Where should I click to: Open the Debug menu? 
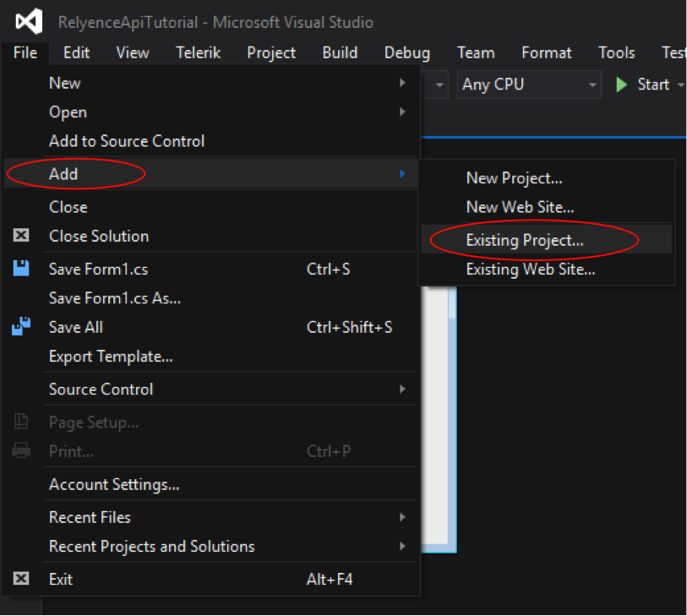(406, 52)
